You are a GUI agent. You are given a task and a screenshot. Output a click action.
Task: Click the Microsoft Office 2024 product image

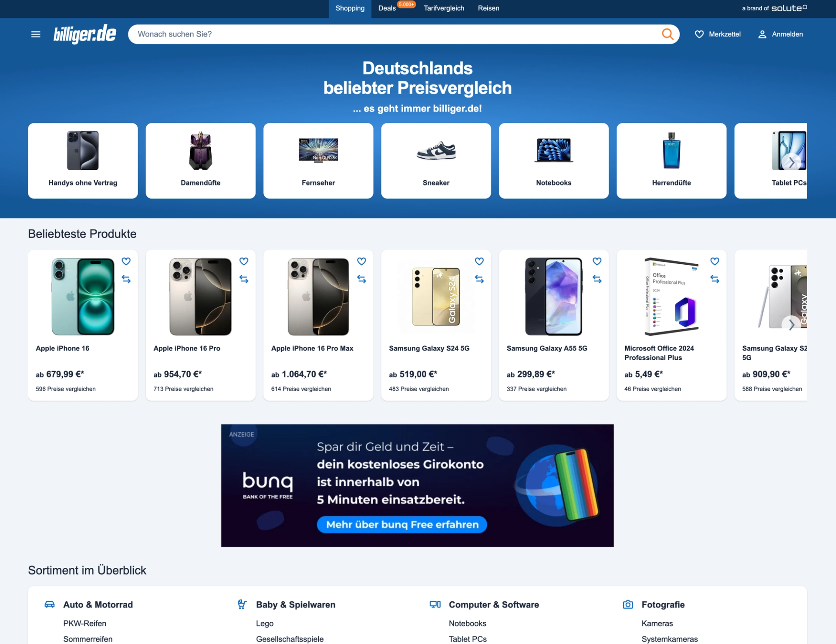click(x=671, y=297)
